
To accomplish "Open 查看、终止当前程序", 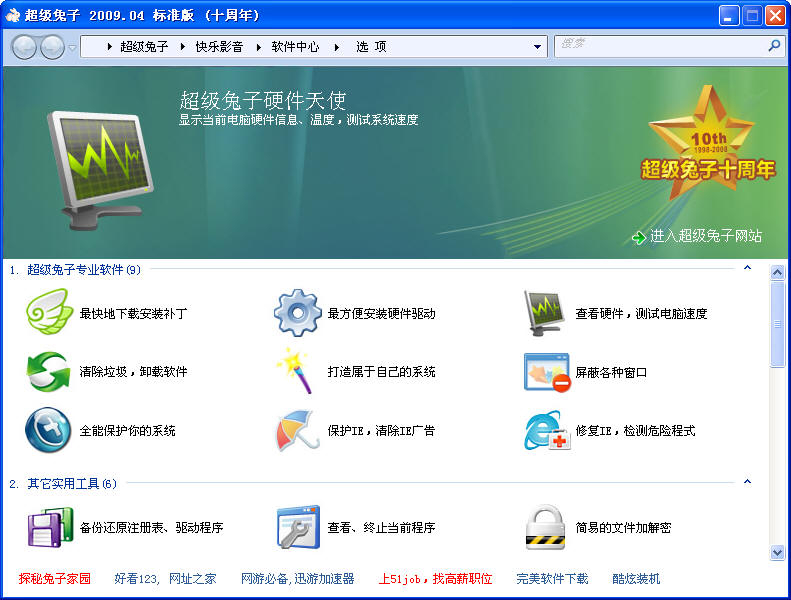I will (x=381, y=528).
